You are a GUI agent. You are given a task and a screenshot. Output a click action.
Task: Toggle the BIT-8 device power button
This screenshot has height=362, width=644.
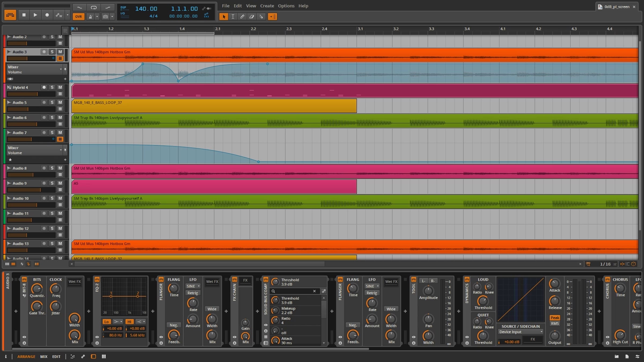24,279
